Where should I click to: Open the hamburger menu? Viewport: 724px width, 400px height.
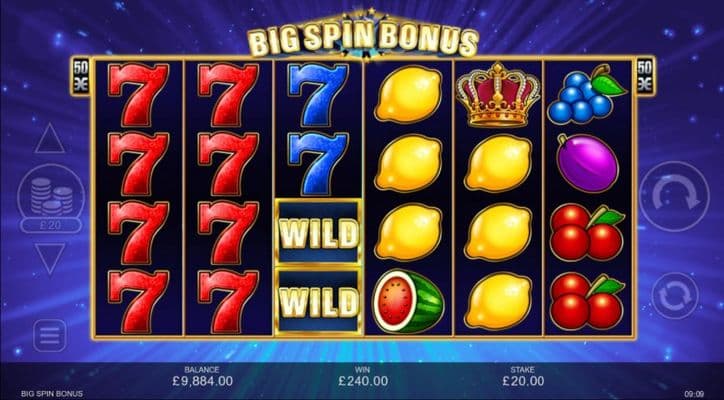[x=49, y=336]
